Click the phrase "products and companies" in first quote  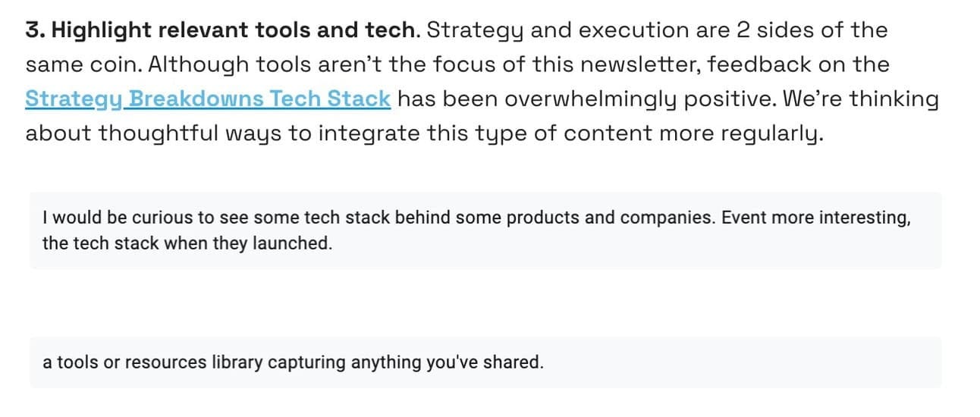(610, 218)
